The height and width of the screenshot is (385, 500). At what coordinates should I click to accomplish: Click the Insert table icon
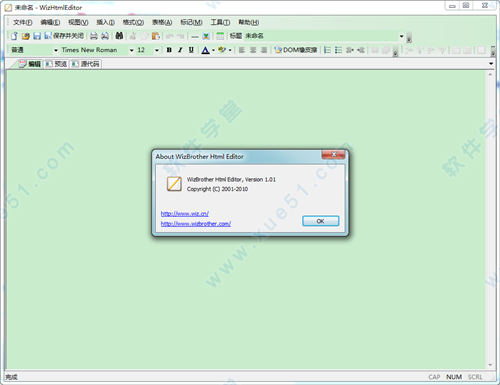pos(220,36)
